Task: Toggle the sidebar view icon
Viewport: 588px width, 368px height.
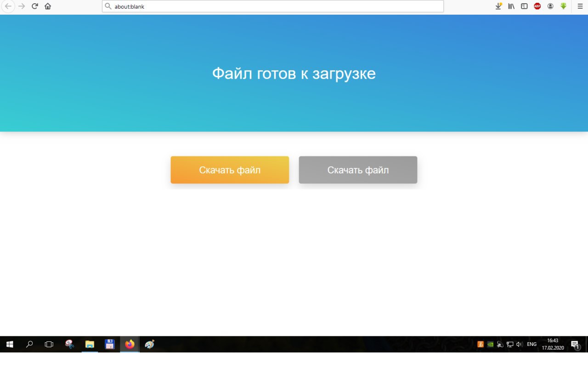Action: coord(524,6)
